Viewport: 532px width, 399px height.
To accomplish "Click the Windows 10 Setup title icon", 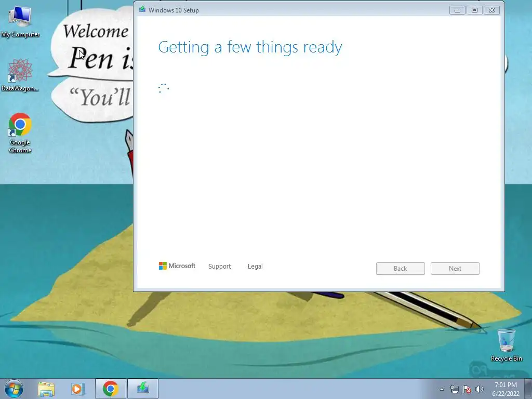I will point(142,9).
